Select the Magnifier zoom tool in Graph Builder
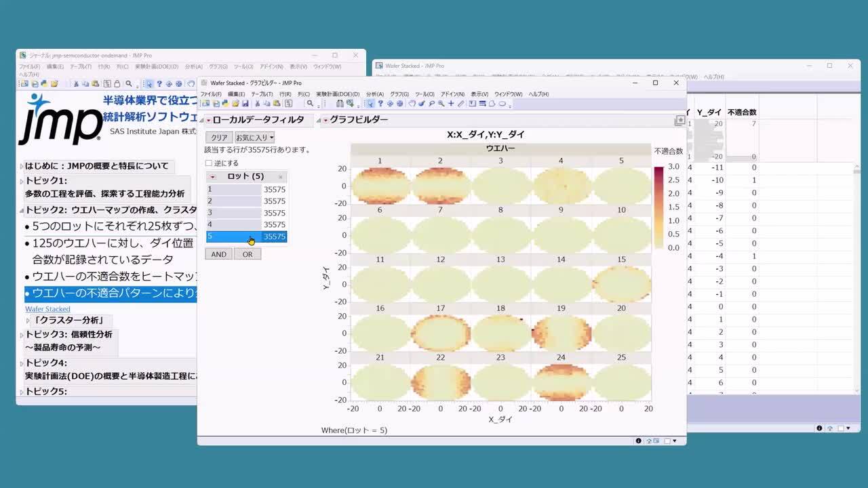The image size is (868, 488). click(441, 104)
